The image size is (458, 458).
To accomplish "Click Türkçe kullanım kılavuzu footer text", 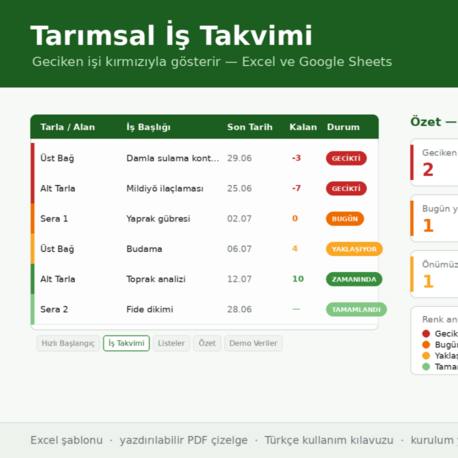I will coord(329,440).
